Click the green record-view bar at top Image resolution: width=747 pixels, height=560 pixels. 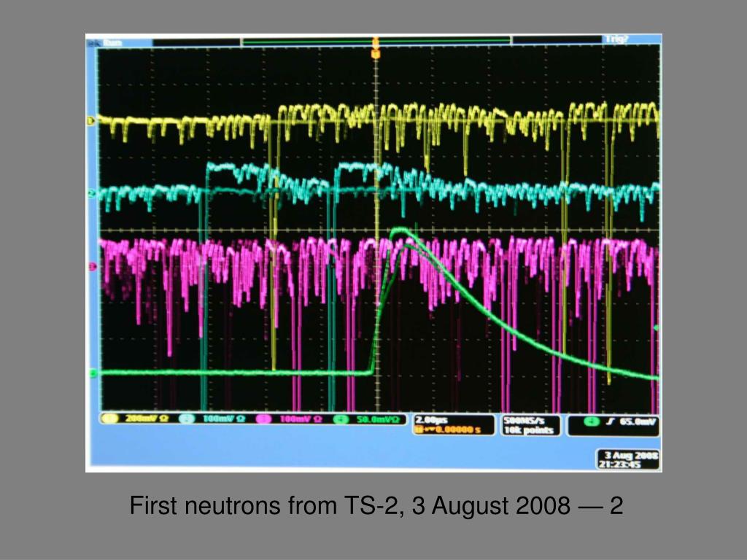pyautogui.click(x=375, y=42)
